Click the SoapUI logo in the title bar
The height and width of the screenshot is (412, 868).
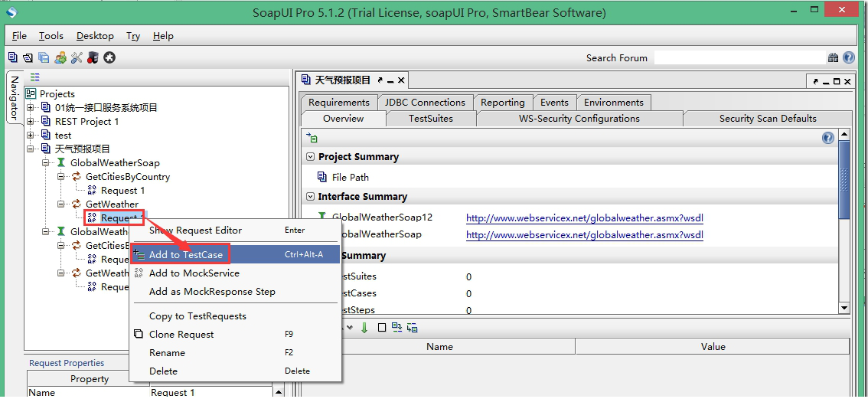(x=11, y=11)
